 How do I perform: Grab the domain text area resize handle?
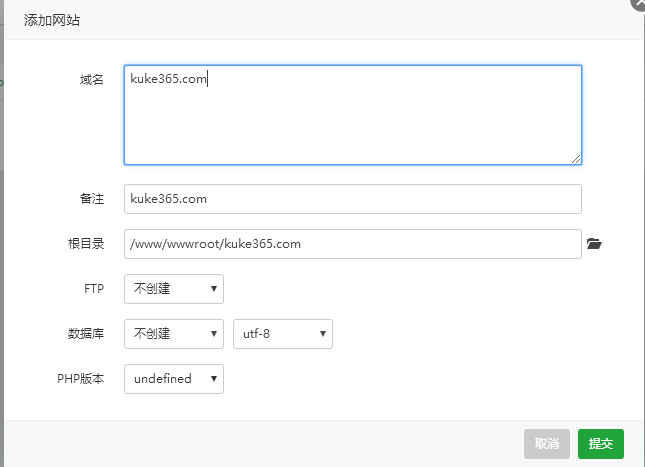pyautogui.click(x=576, y=158)
